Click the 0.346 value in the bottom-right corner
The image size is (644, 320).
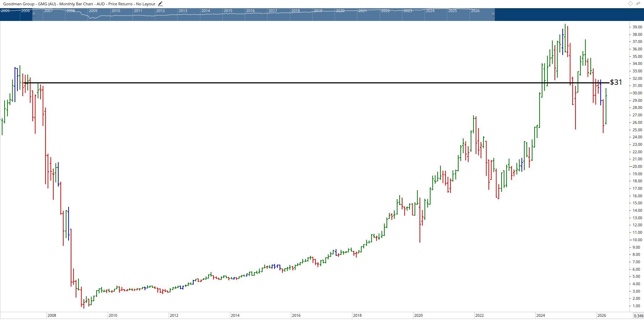pyautogui.click(x=638, y=315)
